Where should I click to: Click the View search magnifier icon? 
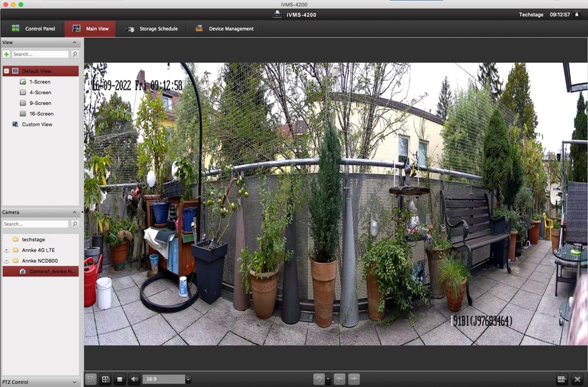point(74,54)
